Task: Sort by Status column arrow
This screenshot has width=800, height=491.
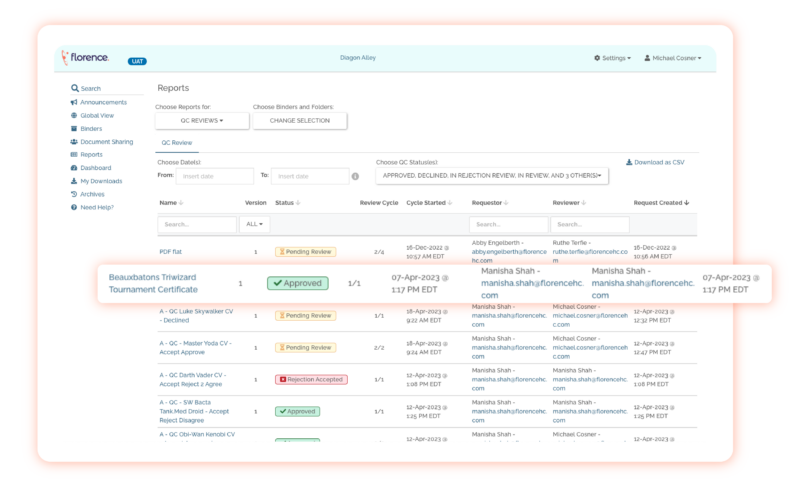Action: pyautogui.click(x=298, y=203)
